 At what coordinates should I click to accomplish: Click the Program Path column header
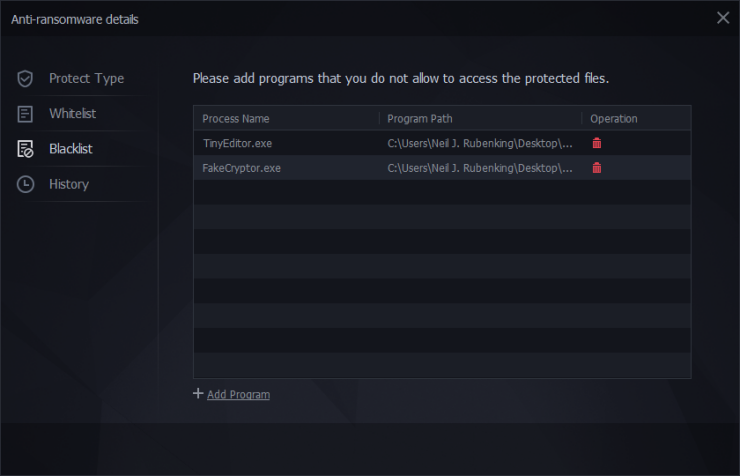pyautogui.click(x=420, y=119)
